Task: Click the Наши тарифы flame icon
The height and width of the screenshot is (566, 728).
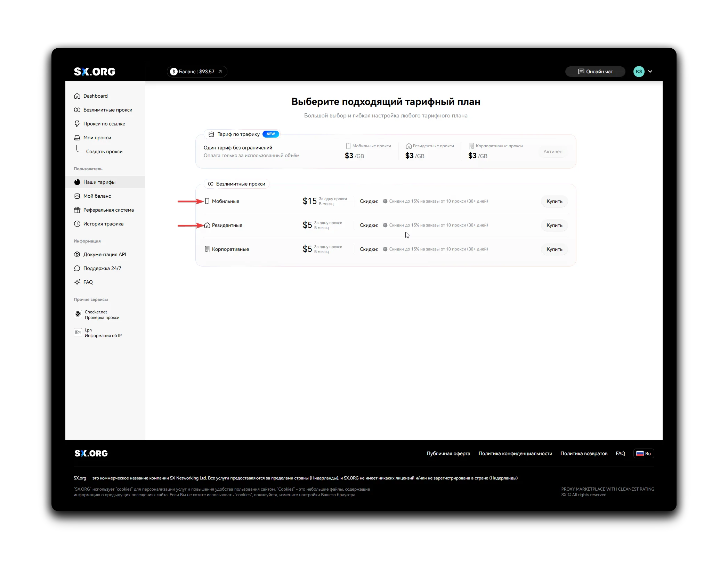Action: click(x=77, y=182)
